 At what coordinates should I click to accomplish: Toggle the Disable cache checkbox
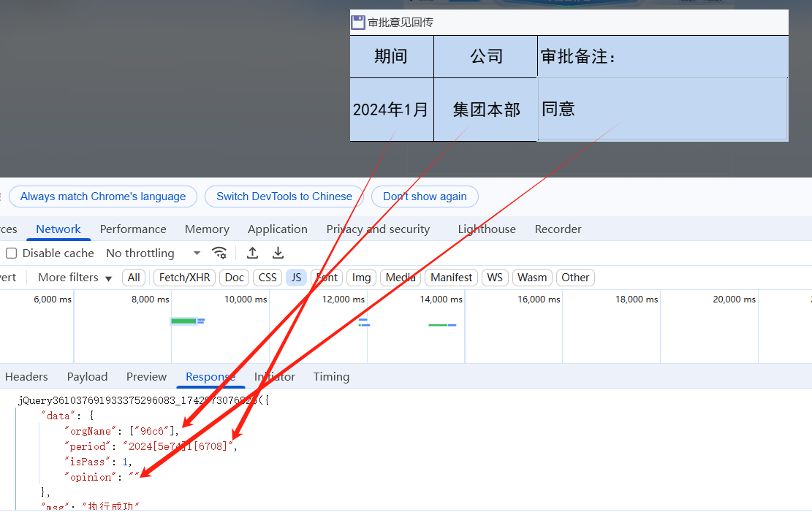pos(12,253)
